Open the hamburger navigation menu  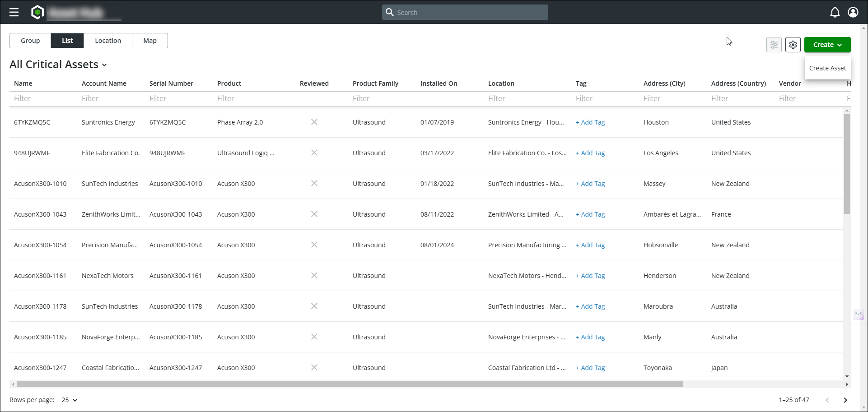14,12
